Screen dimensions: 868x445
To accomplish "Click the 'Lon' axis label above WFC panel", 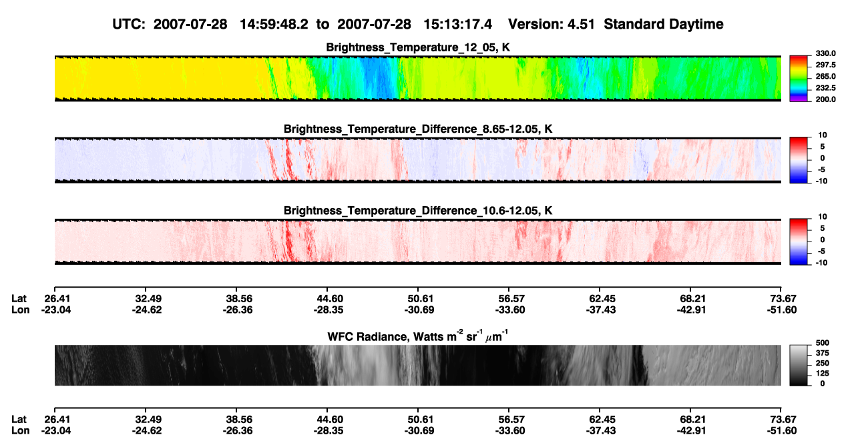I will pos(20,310).
